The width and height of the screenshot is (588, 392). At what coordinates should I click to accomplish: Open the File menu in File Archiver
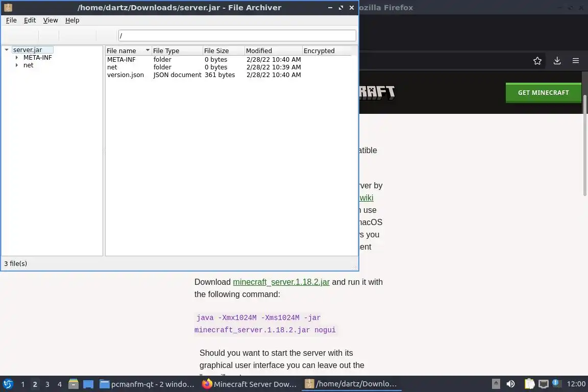coord(11,20)
